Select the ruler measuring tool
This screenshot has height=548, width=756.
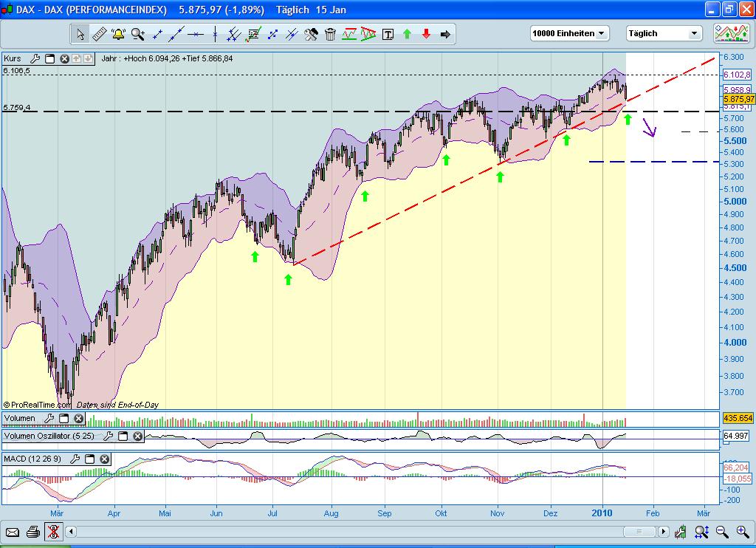coord(100,34)
